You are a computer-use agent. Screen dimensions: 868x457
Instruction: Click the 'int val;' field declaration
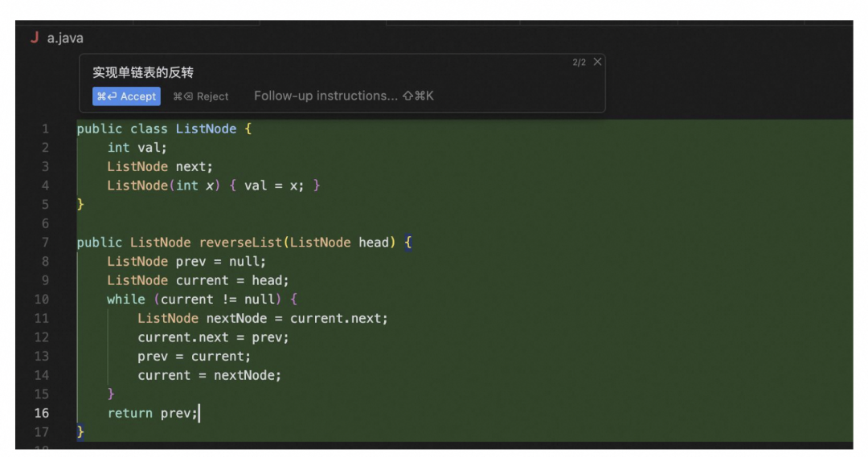137,148
